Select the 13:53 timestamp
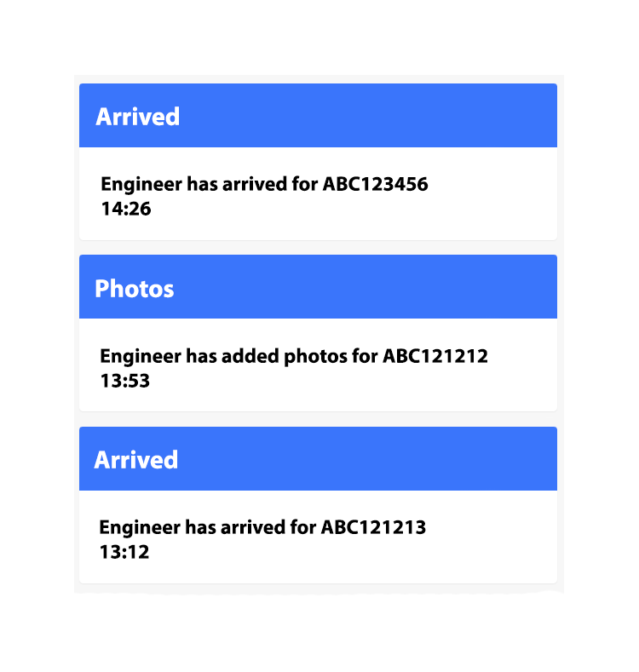This screenshot has width=639, height=672. click(x=125, y=380)
